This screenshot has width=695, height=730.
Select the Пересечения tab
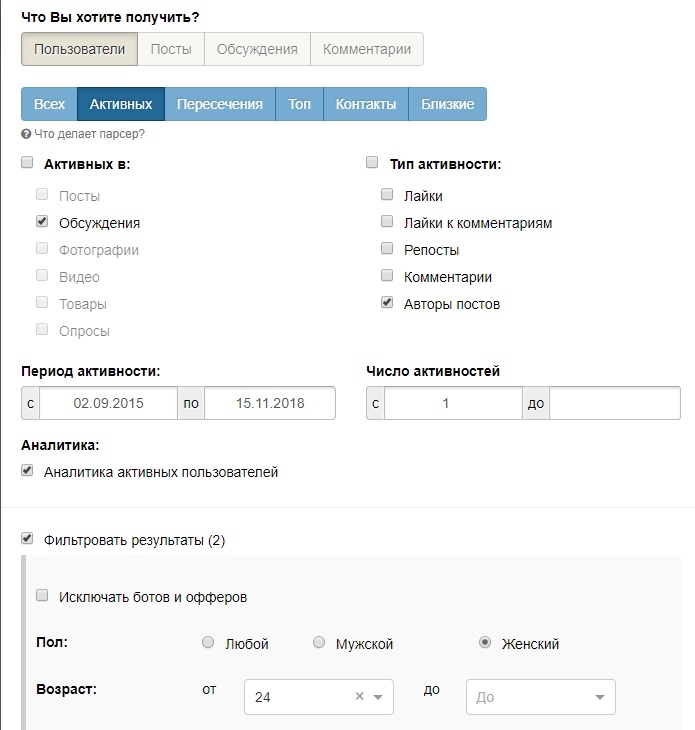coord(220,104)
